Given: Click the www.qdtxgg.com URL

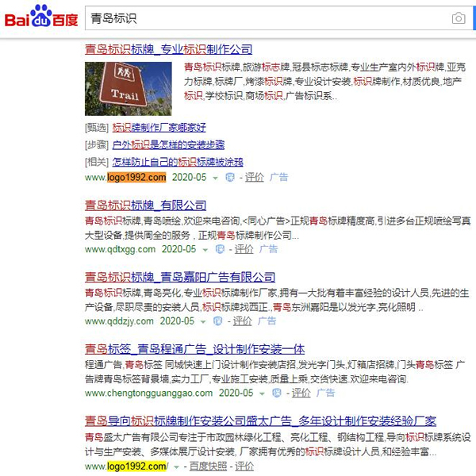Looking at the screenshot, I should click(120, 249).
